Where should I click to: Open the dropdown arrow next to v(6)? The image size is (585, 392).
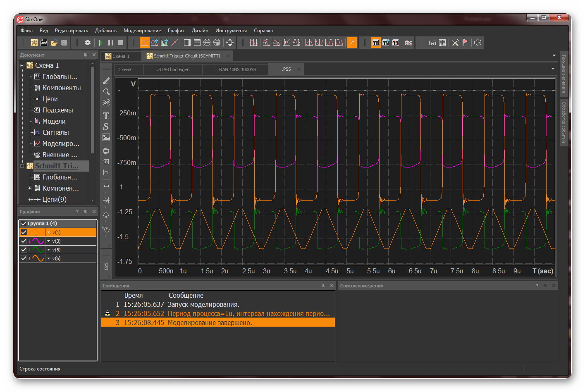click(x=48, y=258)
